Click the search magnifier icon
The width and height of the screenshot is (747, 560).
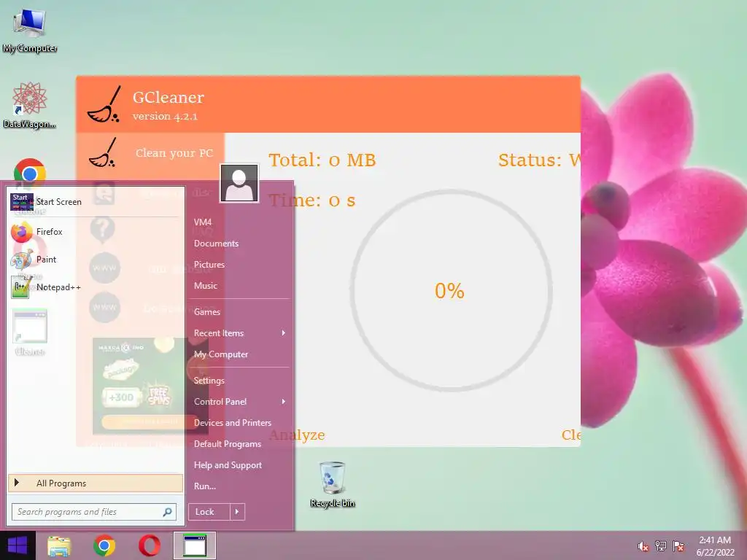click(167, 512)
